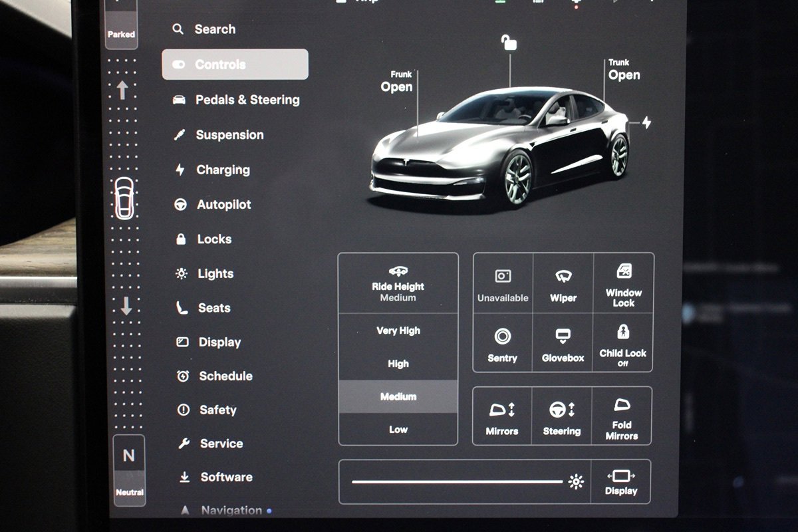Image resolution: width=798 pixels, height=532 pixels.
Task: Tap Frunk Open label
Action: pos(397,82)
